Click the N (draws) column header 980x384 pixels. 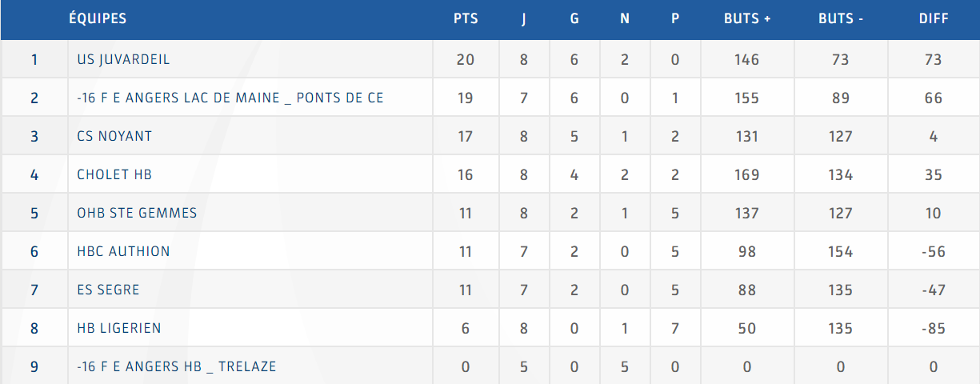click(x=625, y=18)
